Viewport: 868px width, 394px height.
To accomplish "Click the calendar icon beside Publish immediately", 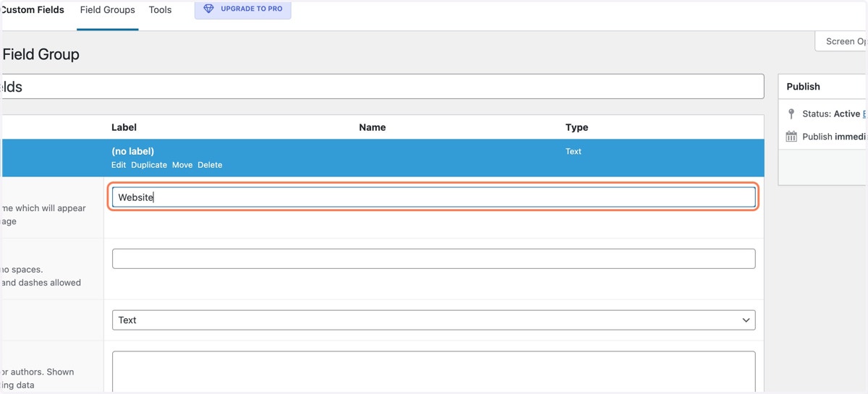I will [x=791, y=137].
